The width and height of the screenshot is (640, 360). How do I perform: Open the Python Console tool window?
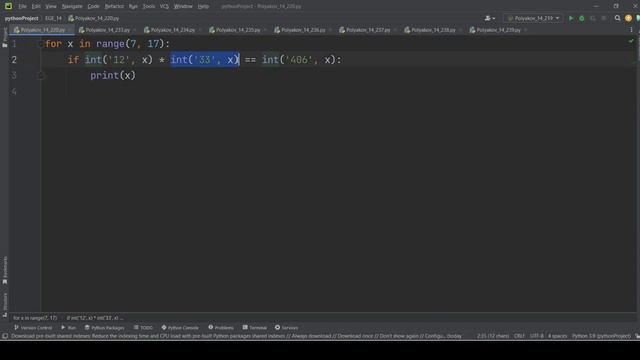click(x=180, y=328)
